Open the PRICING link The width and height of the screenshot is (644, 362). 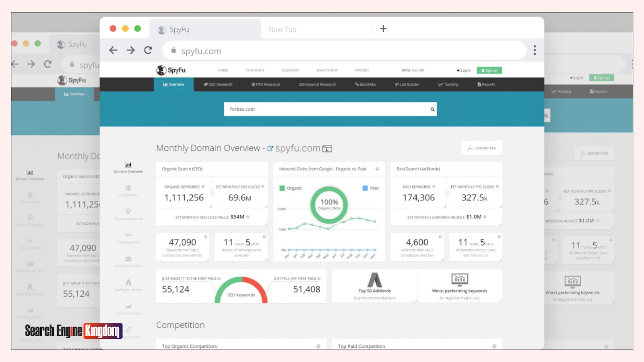pyautogui.click(x=362, y=70)
